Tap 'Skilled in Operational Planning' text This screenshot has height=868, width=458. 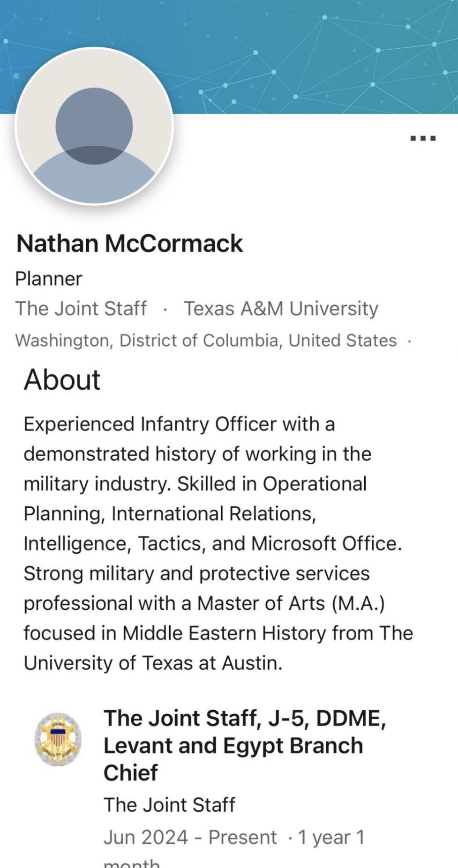click(195, 499)
